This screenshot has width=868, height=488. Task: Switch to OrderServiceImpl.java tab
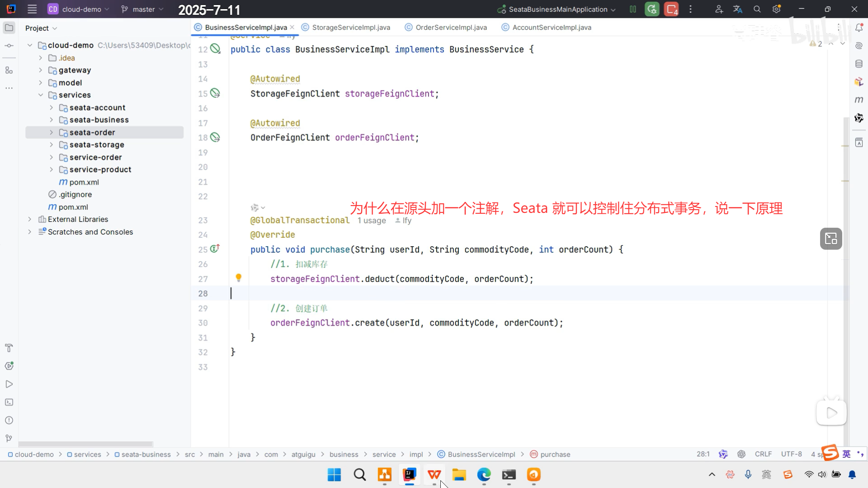click(451, 28)
